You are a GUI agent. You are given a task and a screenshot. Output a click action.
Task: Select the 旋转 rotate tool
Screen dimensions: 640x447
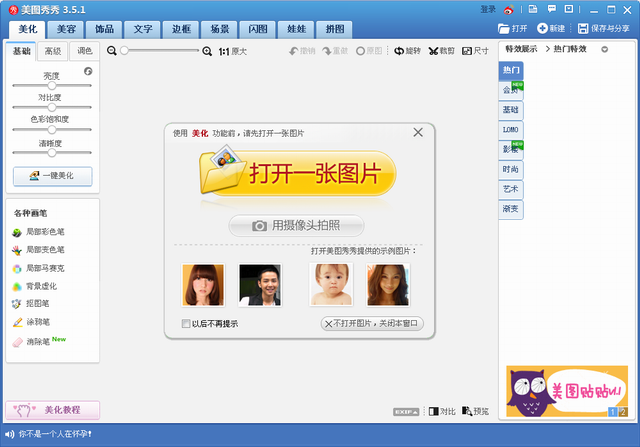[400, 50]
